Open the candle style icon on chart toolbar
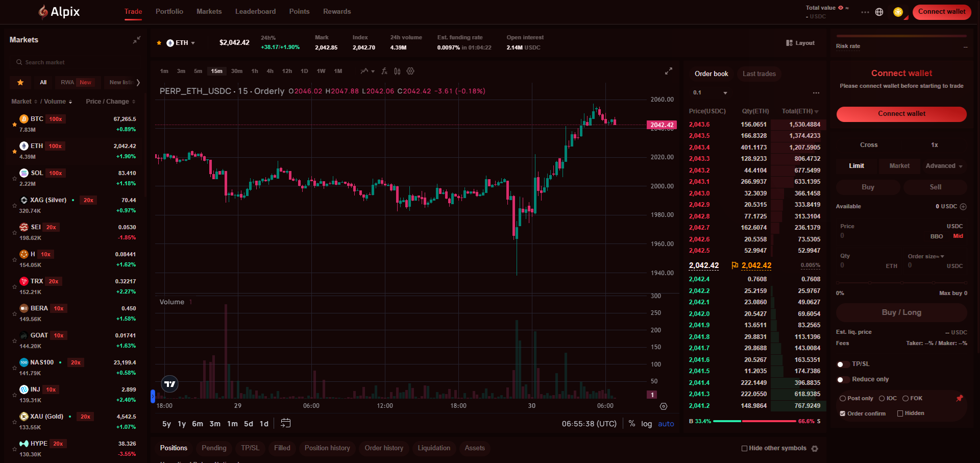 point(398,71)
